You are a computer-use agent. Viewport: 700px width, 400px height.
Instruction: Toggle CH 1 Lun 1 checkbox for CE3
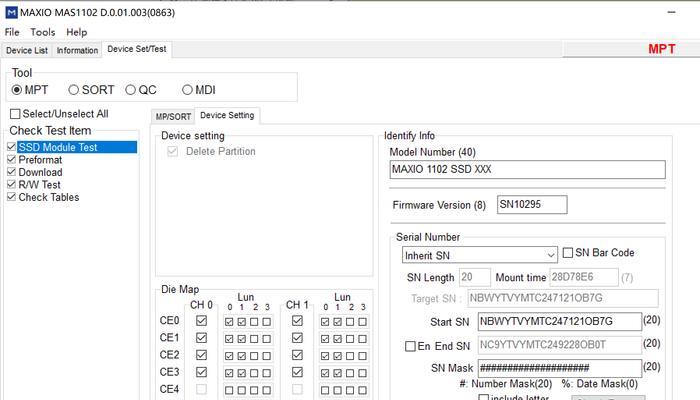point(338,373)
